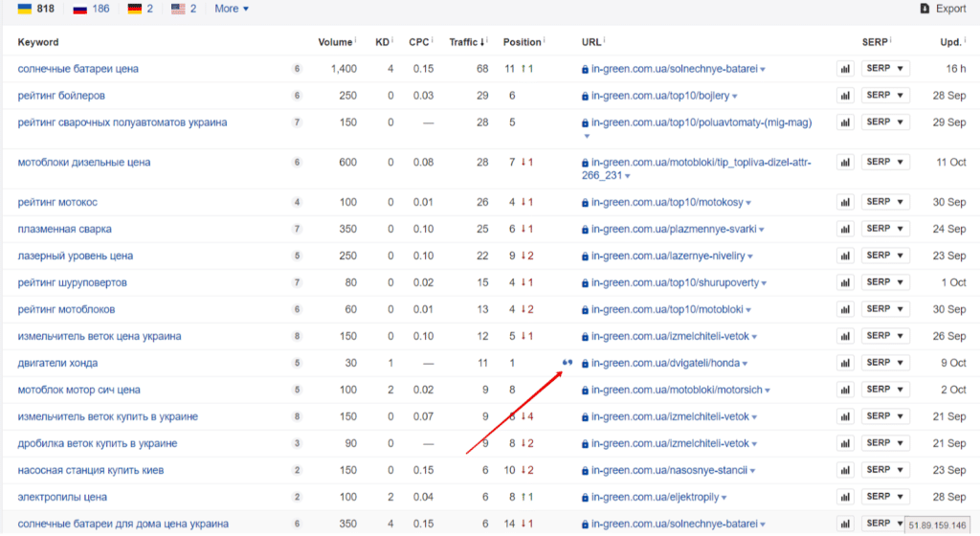Show history chart for "плазменная сварка"
Image resolution: width=980 pixels, height=536 pixels.
(845, 230)
